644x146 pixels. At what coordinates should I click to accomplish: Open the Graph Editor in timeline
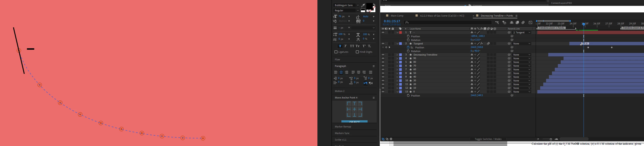[530, 22]
